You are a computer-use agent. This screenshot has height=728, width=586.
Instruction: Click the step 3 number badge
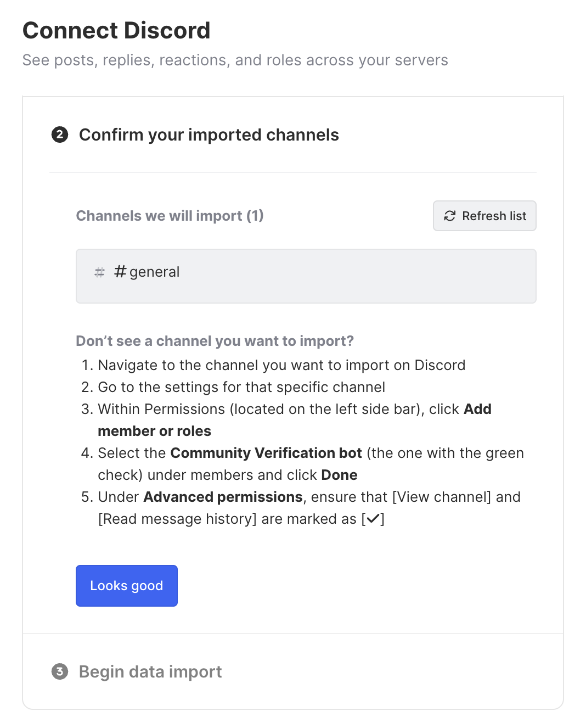[x=60, y=671]
